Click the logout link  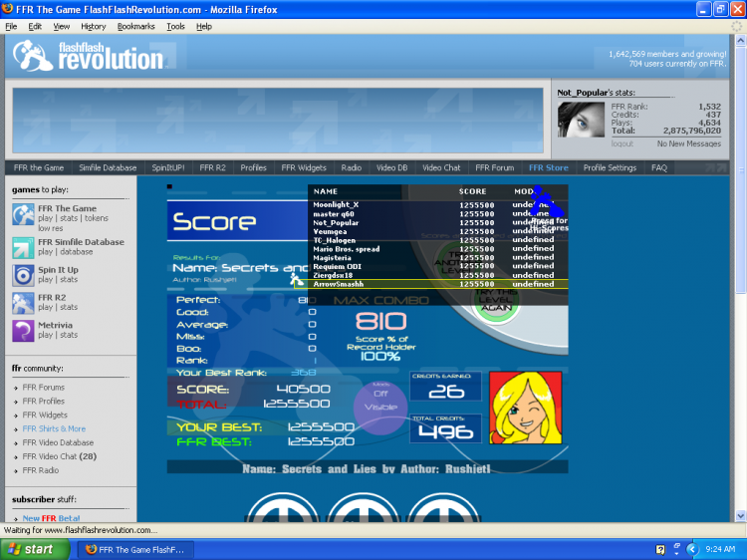623,143
